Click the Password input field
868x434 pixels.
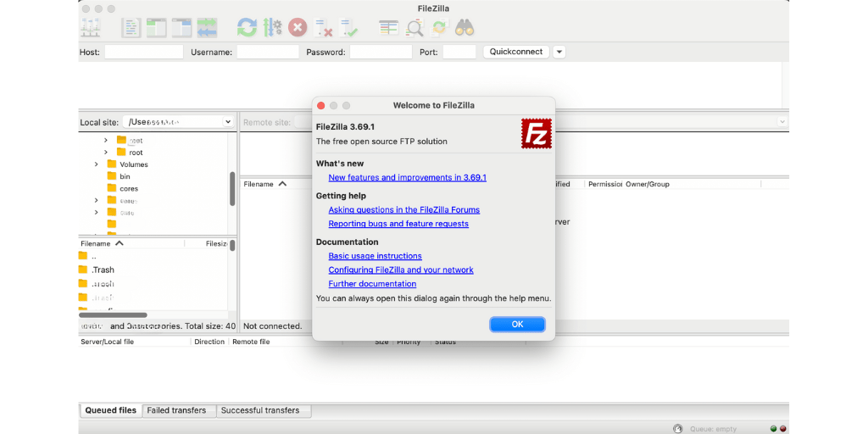(381, 52)
